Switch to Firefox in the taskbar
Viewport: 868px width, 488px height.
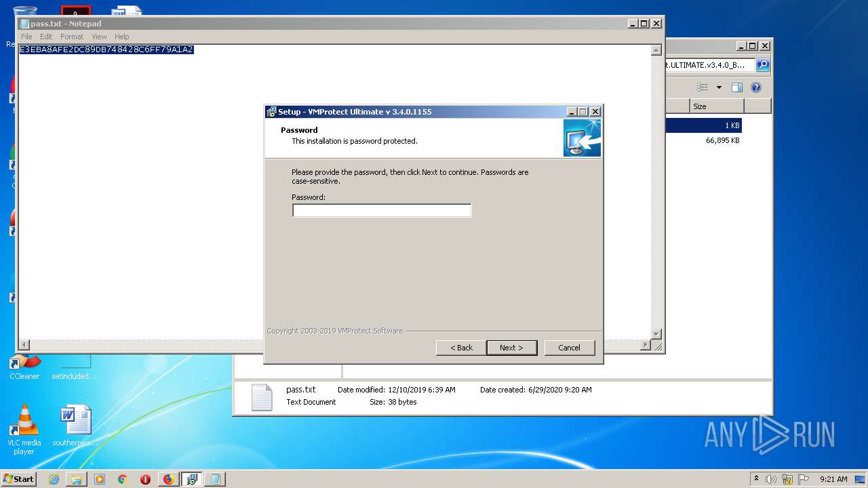click(x=168, y=479)
